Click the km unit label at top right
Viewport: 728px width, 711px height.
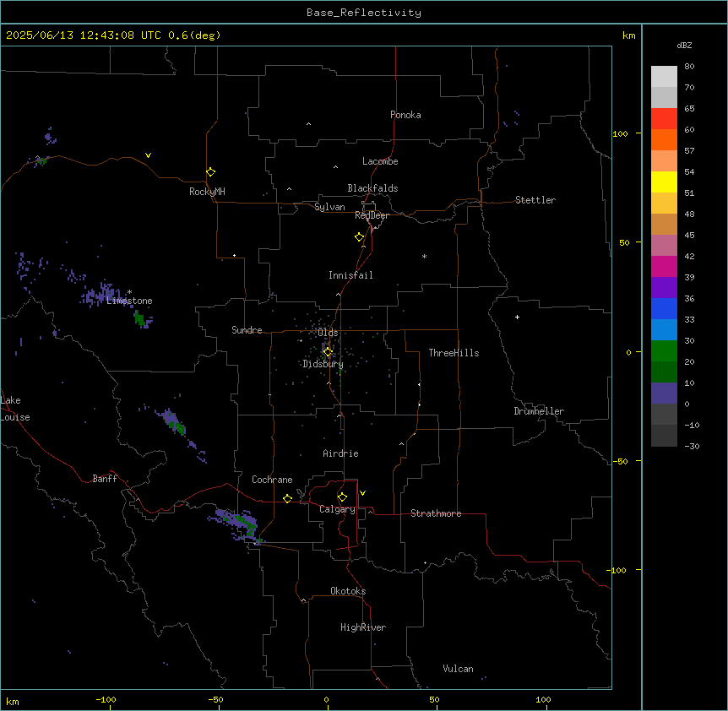[x=629, y=35]
